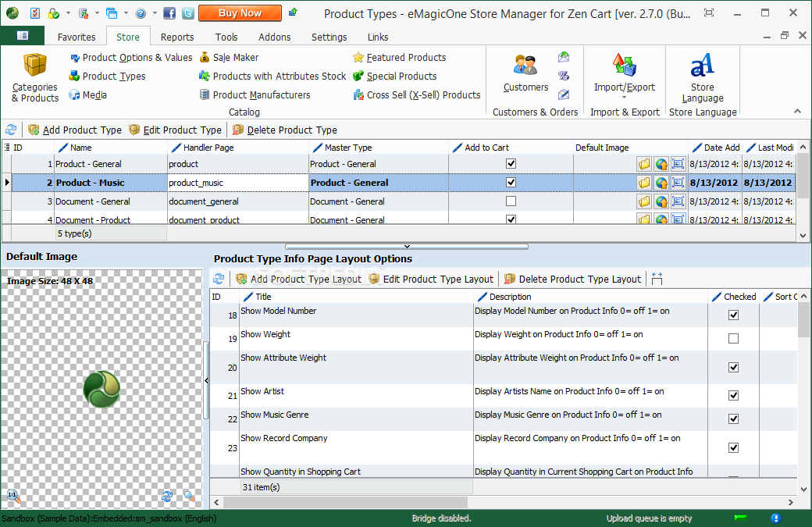Image resolution: width=812 pixels, height=527 pixels.
Task: Load image from web for Product - Music
Action: pos(661,183)
